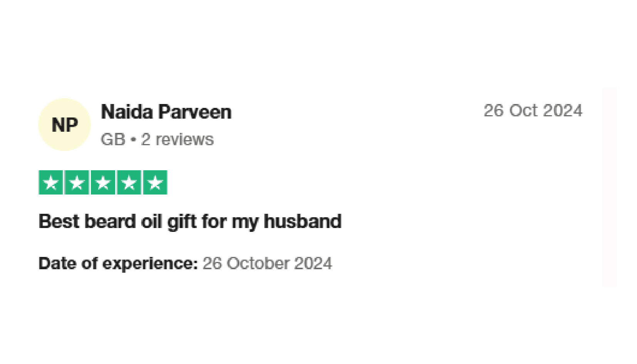
Task: Open the NP reviewer avatar
Action: 64,124
